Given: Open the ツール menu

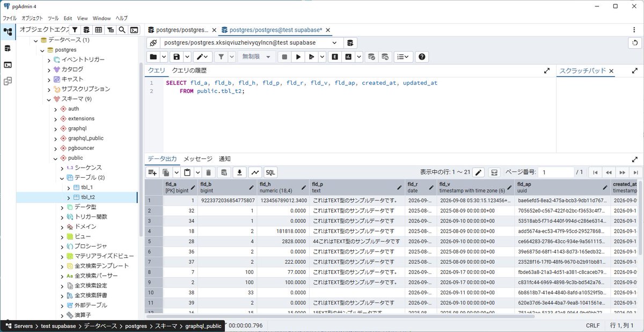Looking at the screenshot, I should (53, 18).
